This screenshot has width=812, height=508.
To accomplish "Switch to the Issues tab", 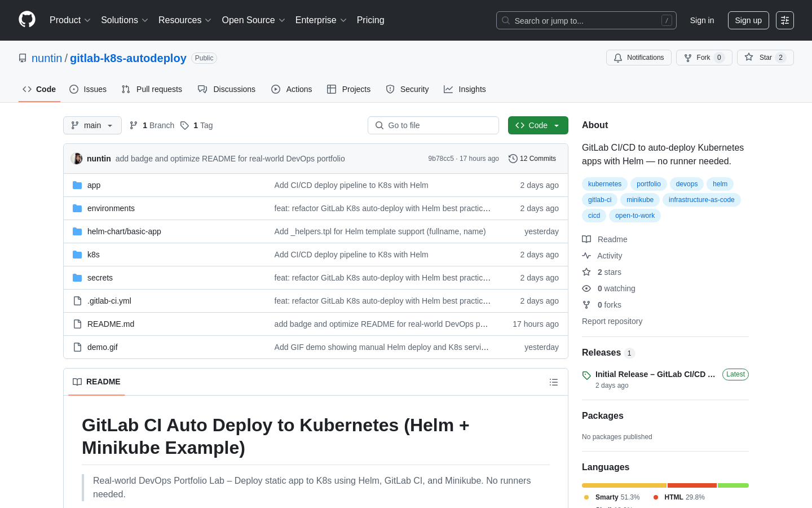I will coord(88,89).
